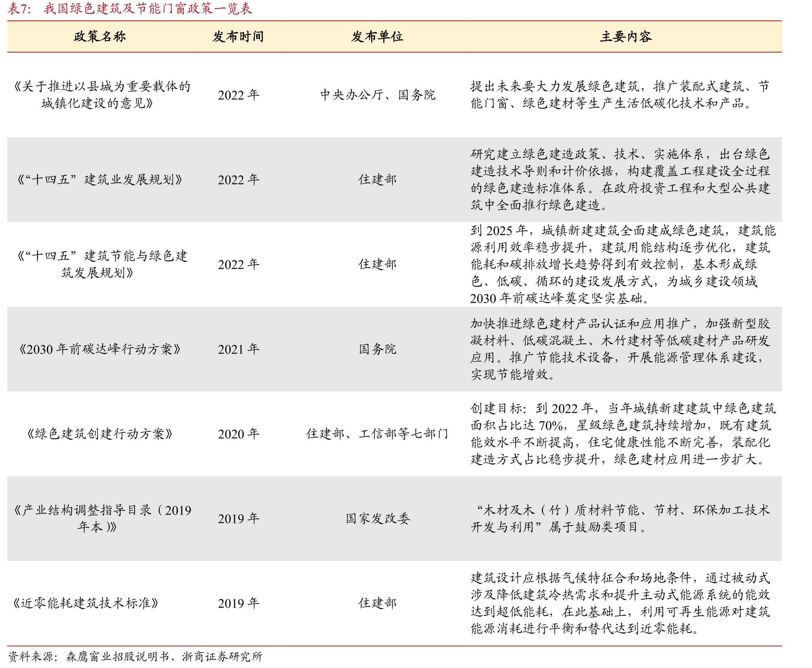Click 住建部 in the 建筑节能与绿色建筑 row
Screen dimensions: 812x668
pos(377,264)
